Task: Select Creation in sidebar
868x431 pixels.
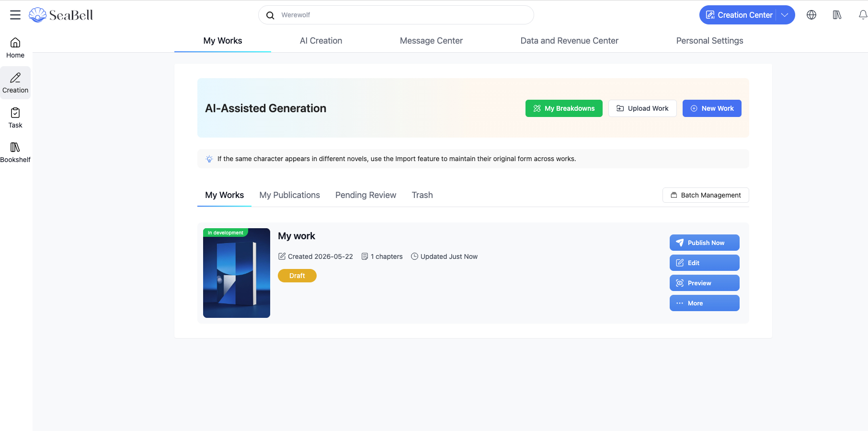Action: 15,83
